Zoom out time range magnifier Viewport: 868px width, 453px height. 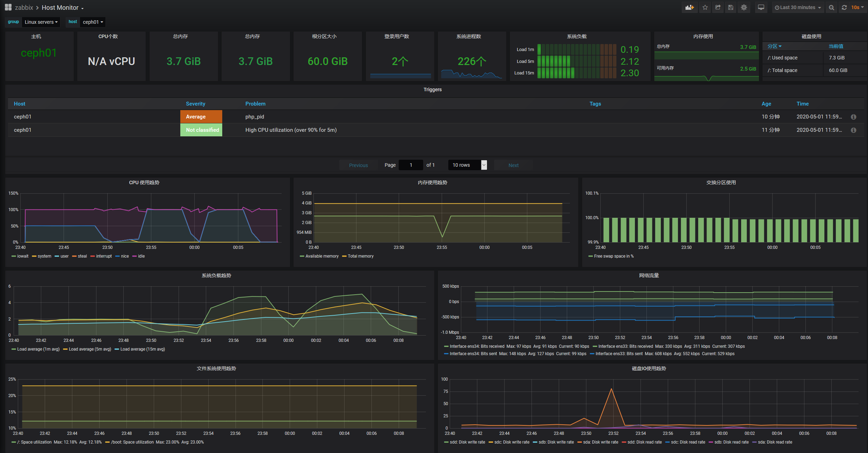click(832, 7)
